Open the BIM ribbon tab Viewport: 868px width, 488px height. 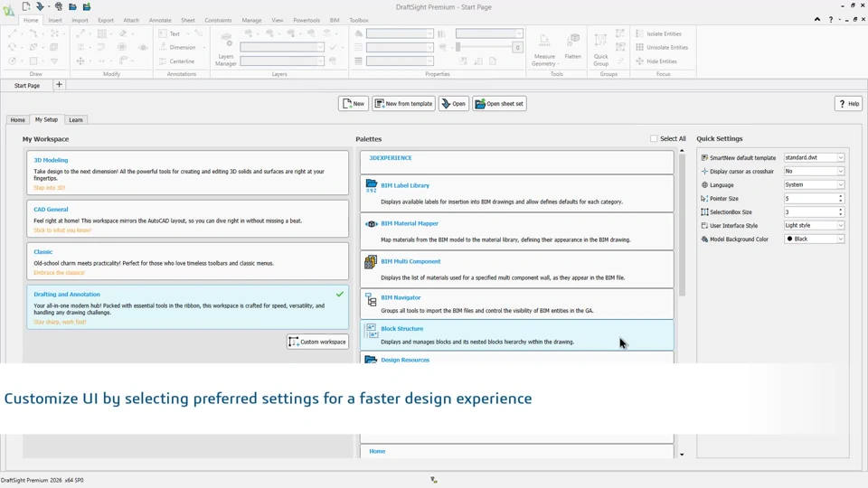335,20
